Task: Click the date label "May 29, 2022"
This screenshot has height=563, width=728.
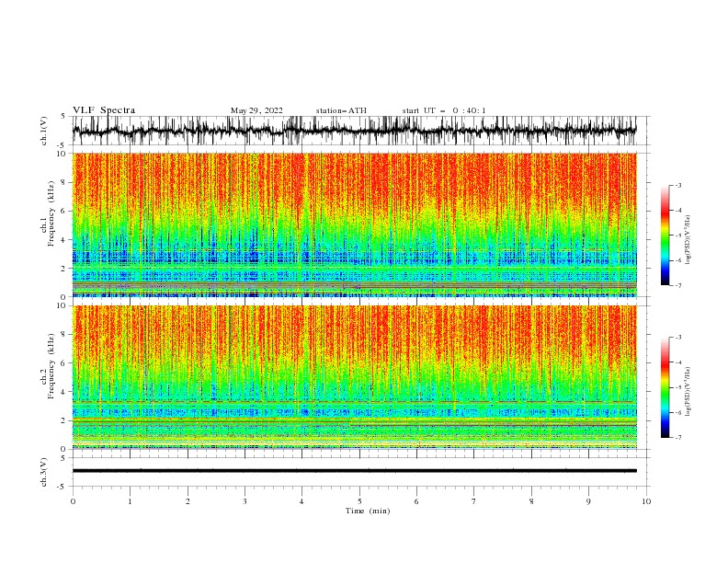Action: [x=256, y=110]
